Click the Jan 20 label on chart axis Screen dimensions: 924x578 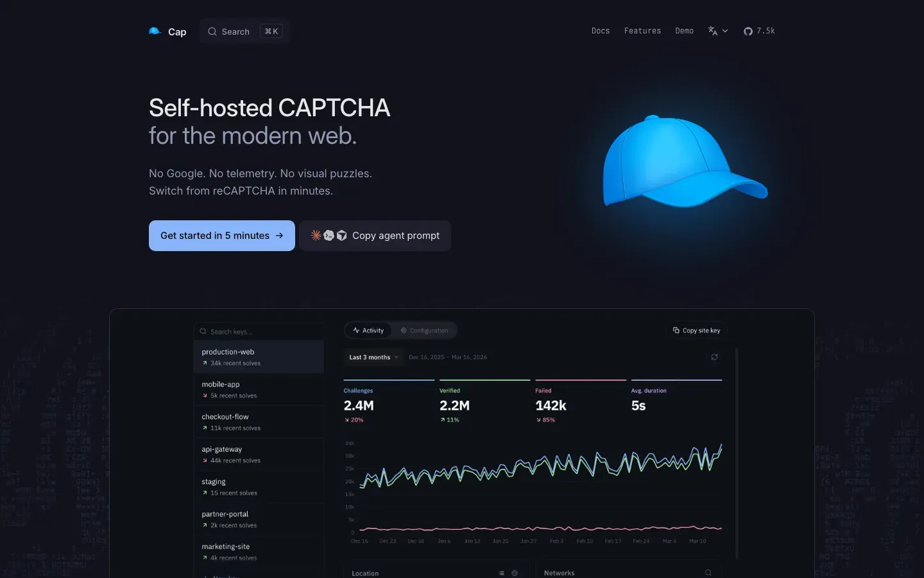(x=501, y=541)
